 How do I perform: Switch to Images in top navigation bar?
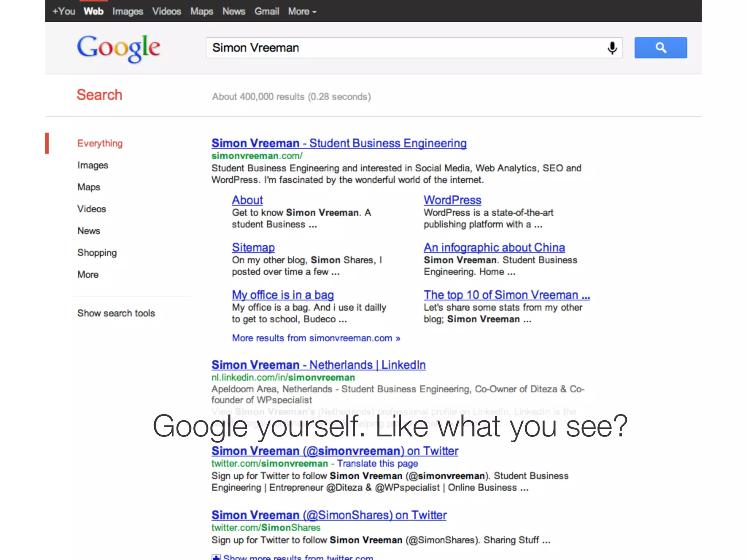point(128,11)
